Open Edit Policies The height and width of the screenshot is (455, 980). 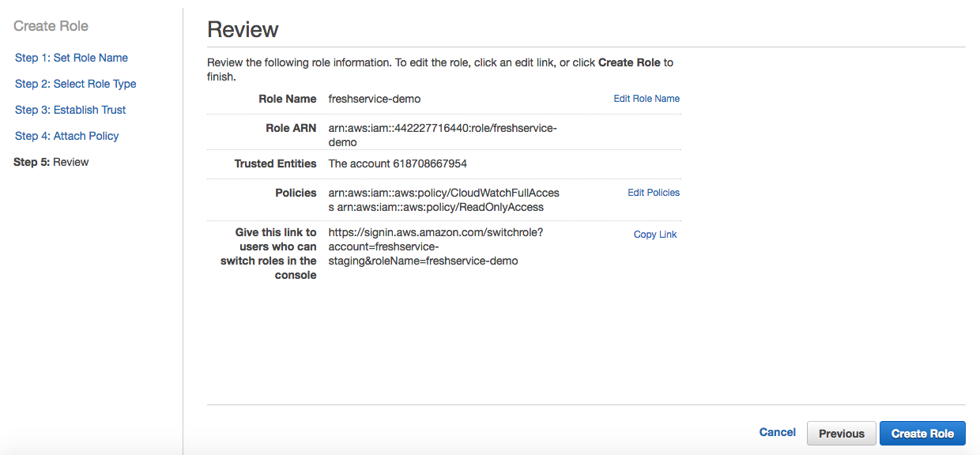tap(654, 192)
